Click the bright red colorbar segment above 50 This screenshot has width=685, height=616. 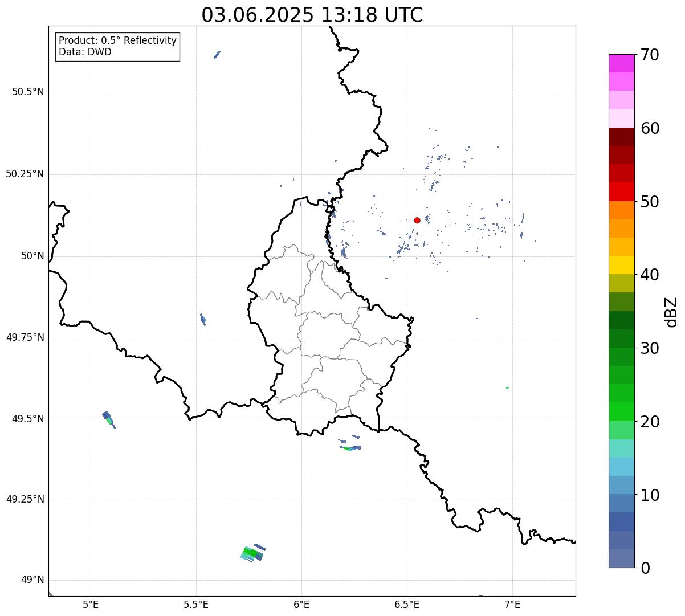pyautogui.click(x=621, y=191)
